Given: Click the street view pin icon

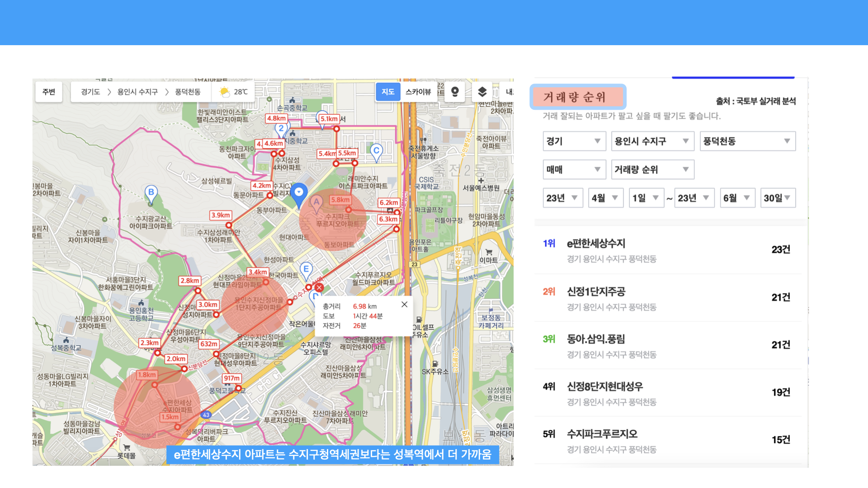Looking at the screenshot, I should tap(455, 92).
